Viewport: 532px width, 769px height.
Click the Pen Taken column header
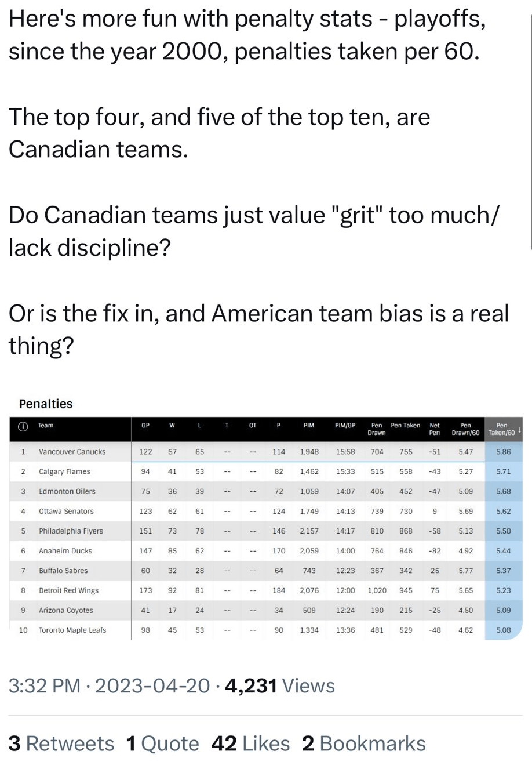tap(406, 426)
